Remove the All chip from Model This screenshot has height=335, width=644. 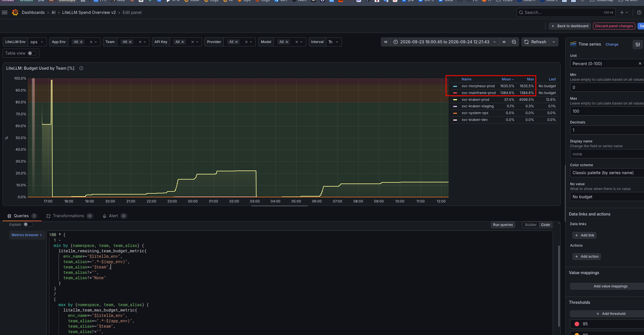(x=287, y=42)
